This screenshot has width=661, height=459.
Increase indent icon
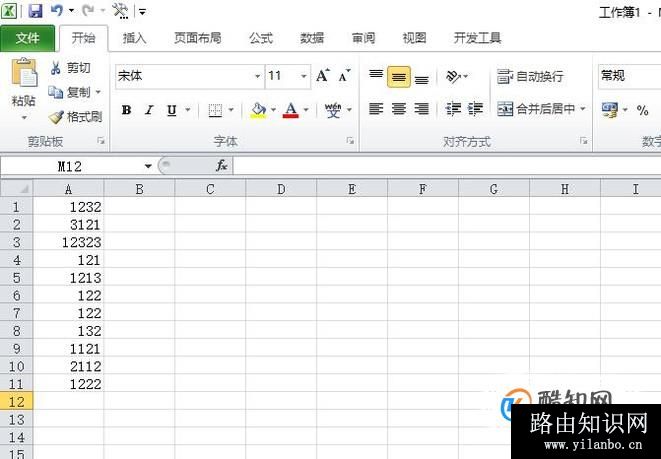click(x=476, y=109)
